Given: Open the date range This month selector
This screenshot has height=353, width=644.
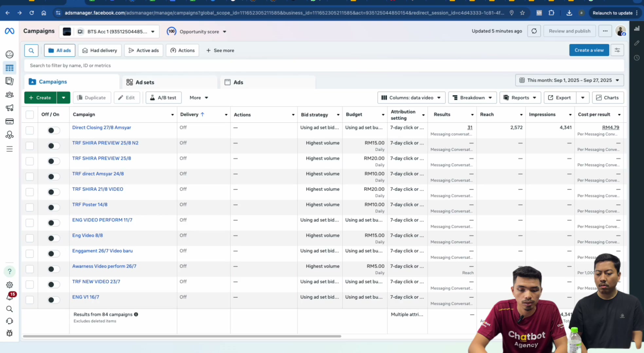Looking at the screenshot, I should 569,80.
